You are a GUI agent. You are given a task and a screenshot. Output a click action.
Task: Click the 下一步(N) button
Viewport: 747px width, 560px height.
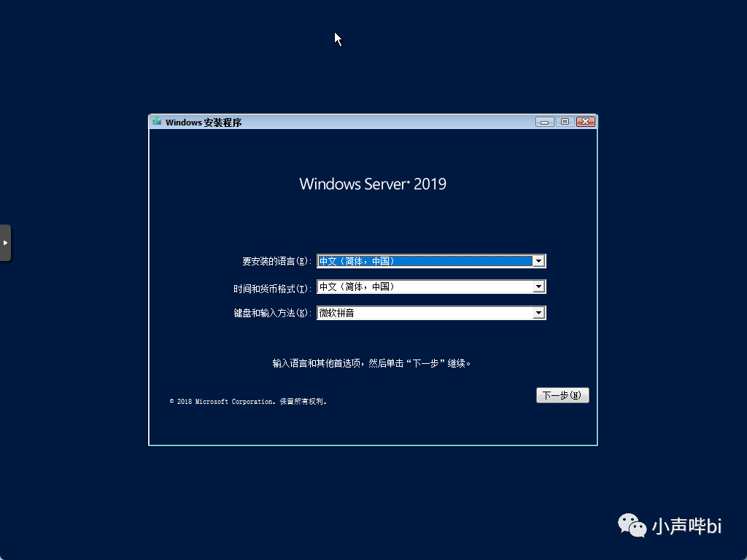tap(562, 395)
